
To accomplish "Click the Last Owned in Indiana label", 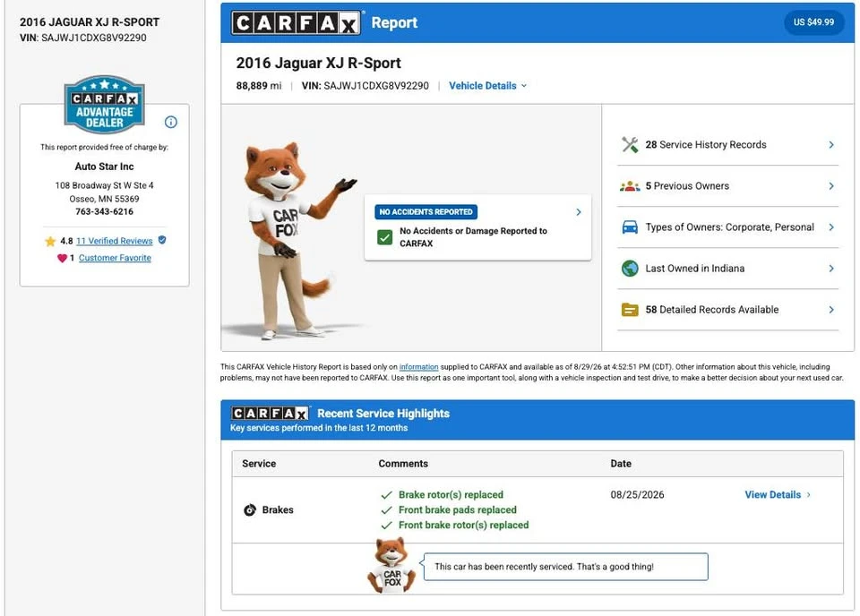I will coord(695,269).
